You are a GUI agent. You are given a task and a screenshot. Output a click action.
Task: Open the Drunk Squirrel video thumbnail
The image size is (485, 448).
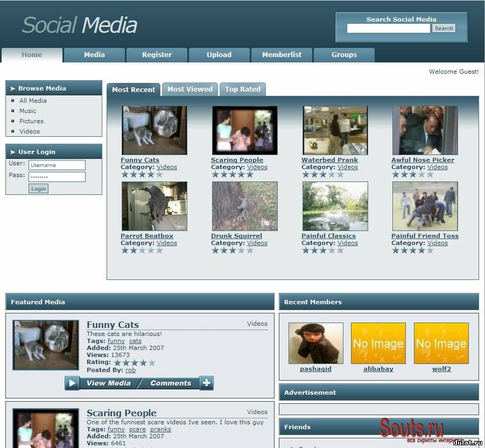tap(244, 206)
